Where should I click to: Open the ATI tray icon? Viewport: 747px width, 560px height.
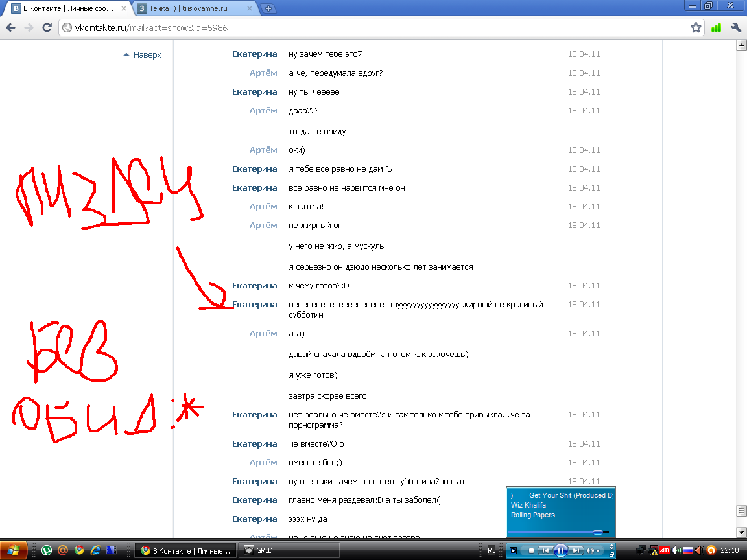pos(665,550)
